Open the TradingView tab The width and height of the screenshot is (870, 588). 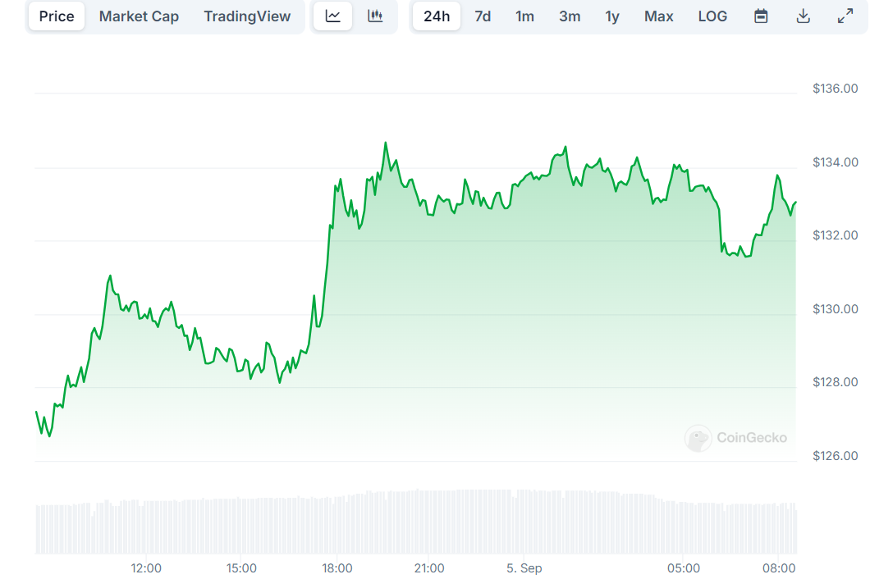pos(247,16)
